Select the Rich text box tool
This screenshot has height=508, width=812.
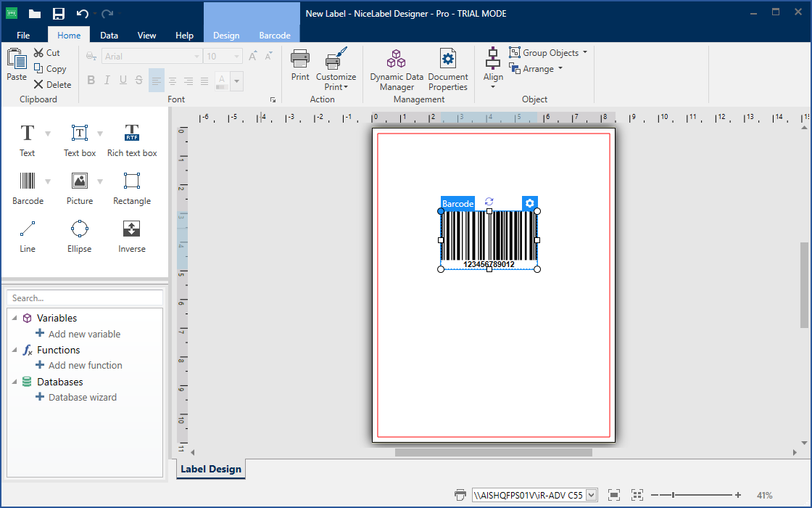point(132,140)
